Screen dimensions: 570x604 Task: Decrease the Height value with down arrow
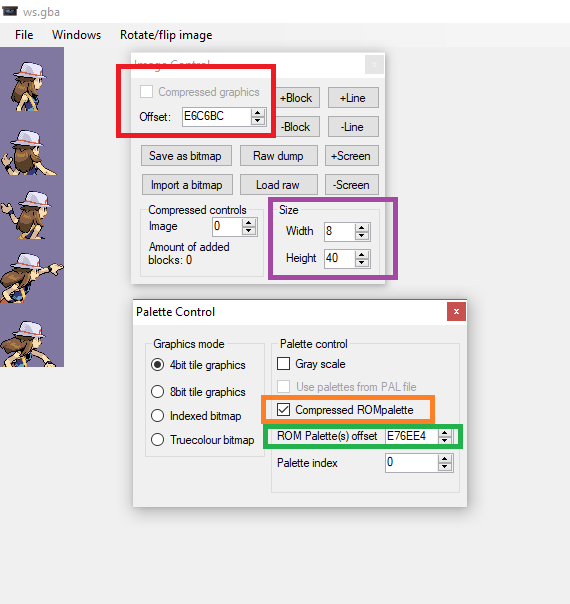click(x=362, y=263)
